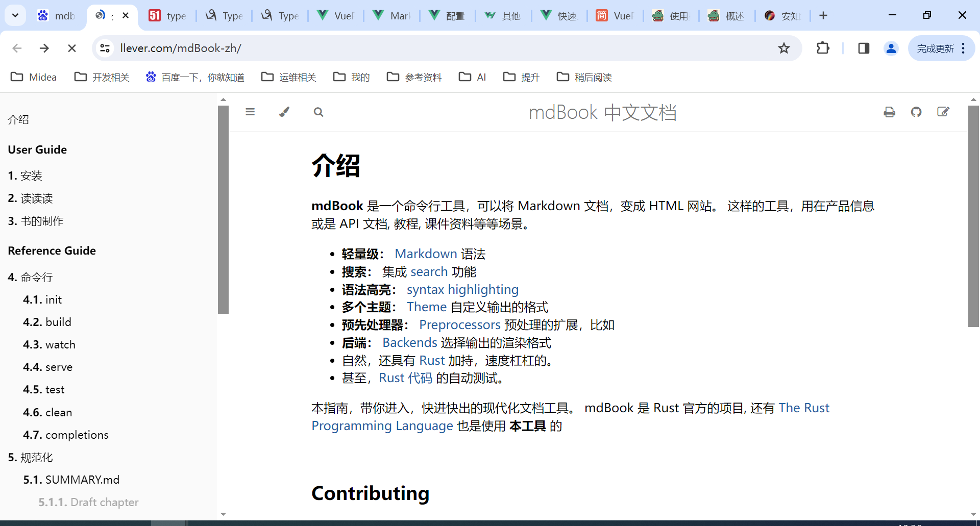980x526 pixels.
Task: Click the sidebar vertical scrollbar thumb
Action: (x=223, y=209)
